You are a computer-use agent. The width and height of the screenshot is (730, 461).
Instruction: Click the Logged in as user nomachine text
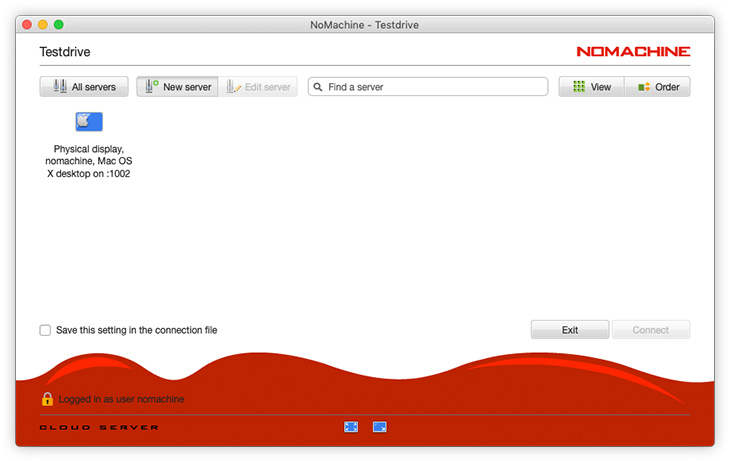(x=121, y=399)
